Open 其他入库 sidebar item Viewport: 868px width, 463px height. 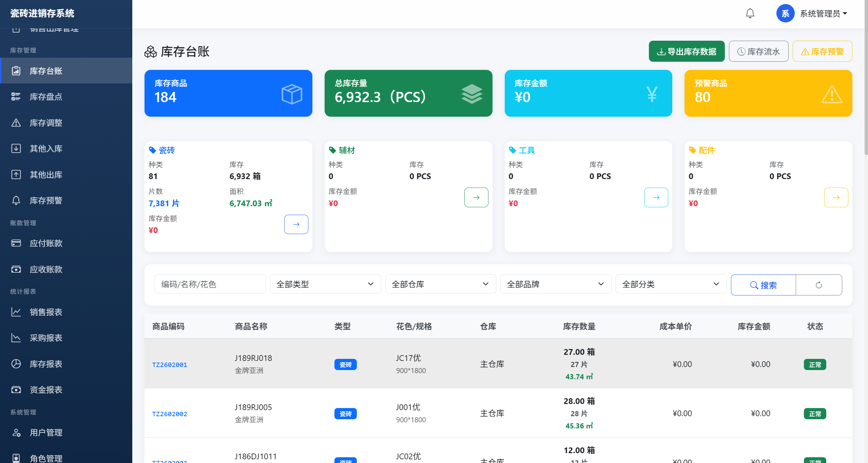click(66, 149)
